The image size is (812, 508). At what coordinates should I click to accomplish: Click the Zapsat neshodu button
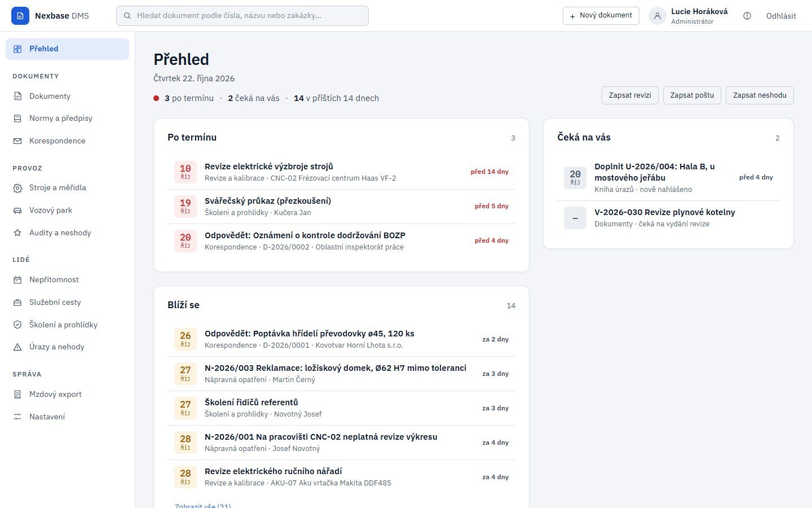coord(760,95)
